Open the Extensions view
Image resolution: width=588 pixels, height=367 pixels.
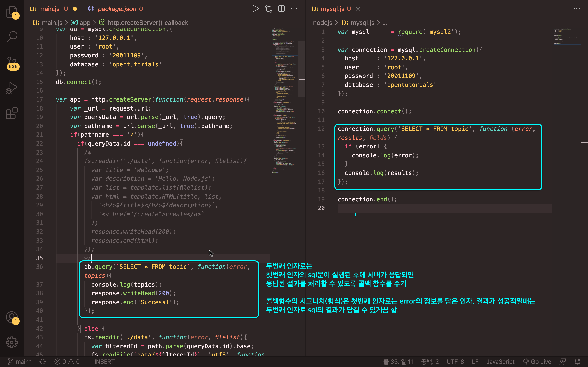pos(11,113)
